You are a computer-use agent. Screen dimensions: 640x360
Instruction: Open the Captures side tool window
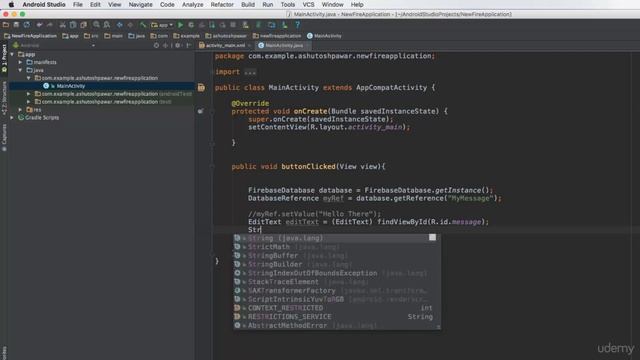(x=4, y=138)
